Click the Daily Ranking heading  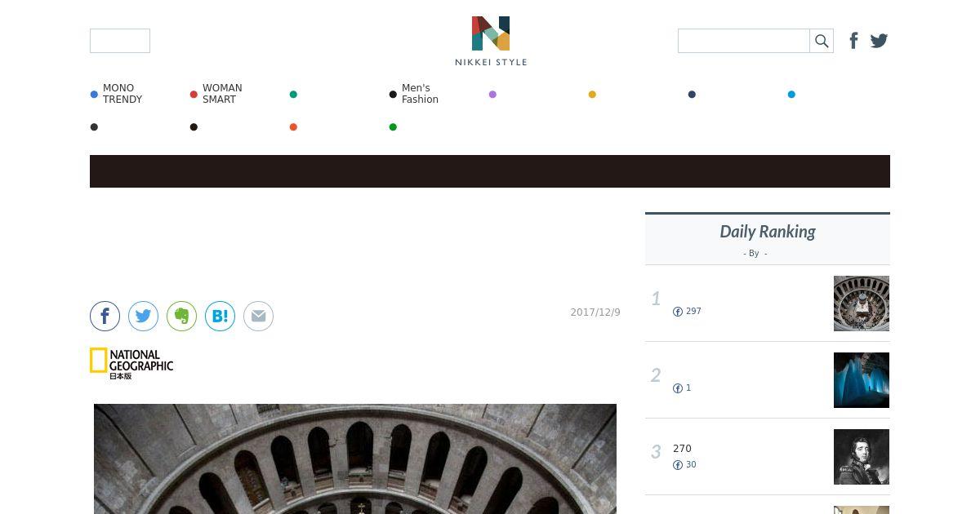(x=768, y=232)
